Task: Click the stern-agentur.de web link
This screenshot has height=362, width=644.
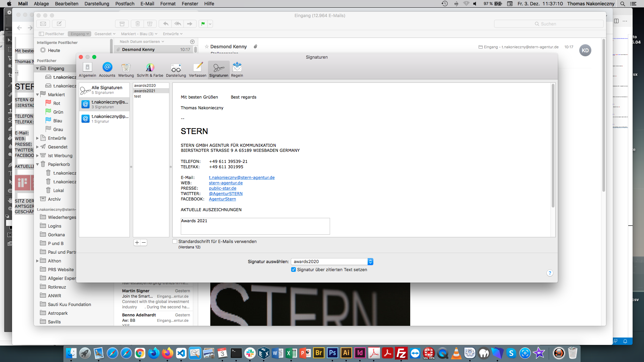Action: coord(226,183)
